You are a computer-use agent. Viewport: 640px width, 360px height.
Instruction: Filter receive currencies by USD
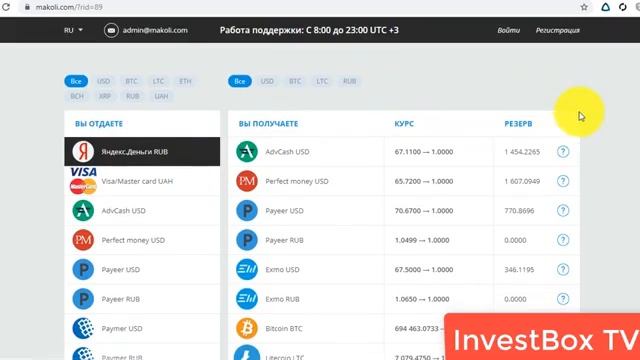coord(267,81)
